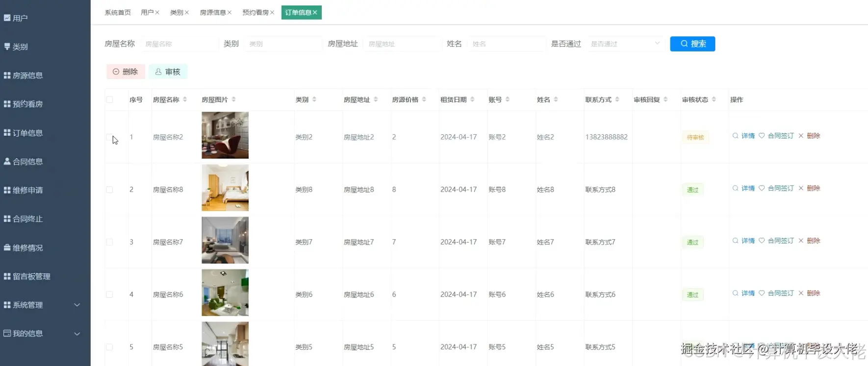The height and width of the screenshot is (366, 868).
Task: Switch to the 系统首页 tab
Action: [118, 12]
